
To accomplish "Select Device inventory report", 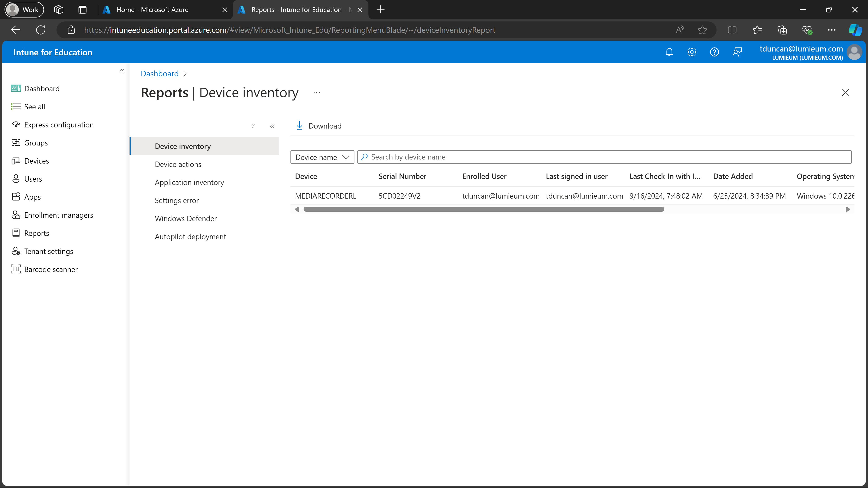I will click(x=204, y=146).
